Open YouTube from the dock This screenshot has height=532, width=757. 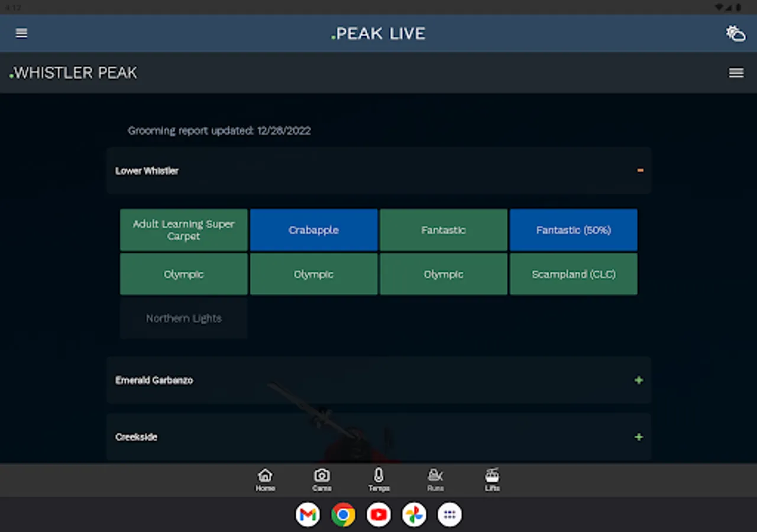point(378,515)
